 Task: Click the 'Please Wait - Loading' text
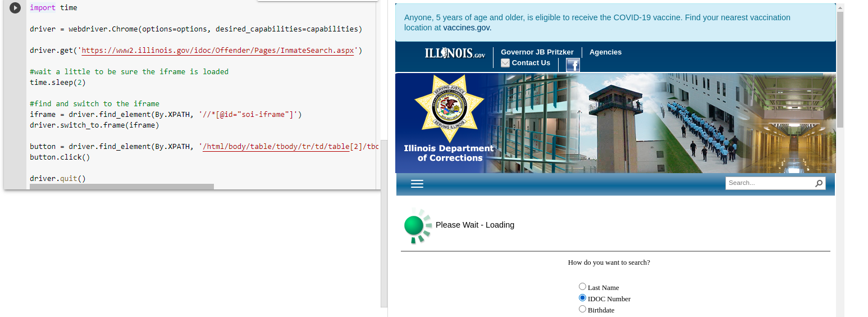475,225
